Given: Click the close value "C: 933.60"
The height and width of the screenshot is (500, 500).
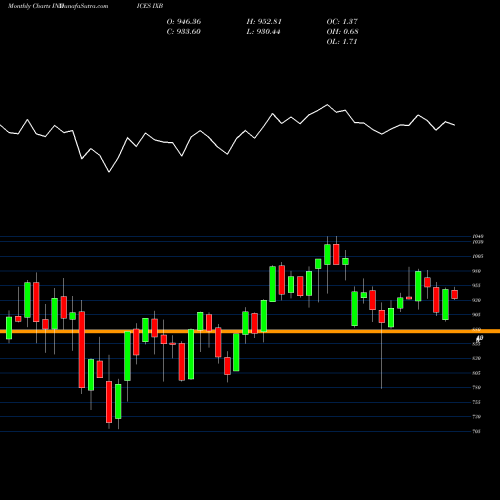Looking at the screenshot, I should pyautogui.click(x=184, y=32).
